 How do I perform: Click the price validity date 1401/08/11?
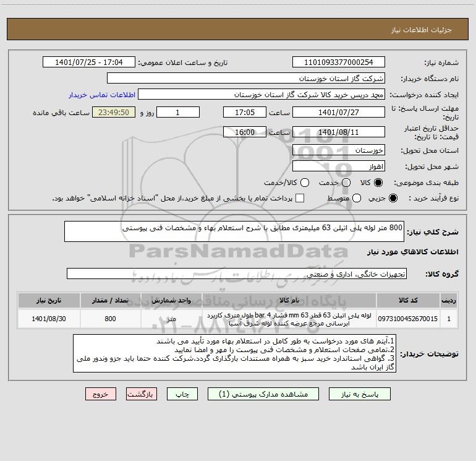[339, 132]
